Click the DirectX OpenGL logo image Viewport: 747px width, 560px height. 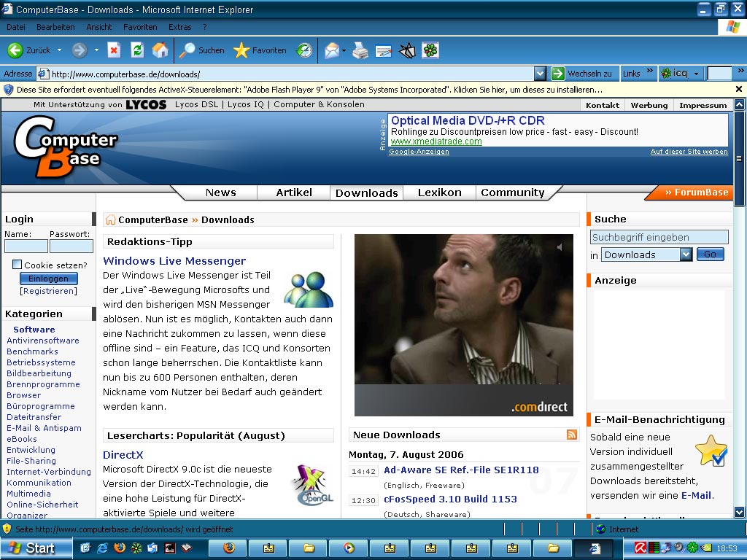312,485
